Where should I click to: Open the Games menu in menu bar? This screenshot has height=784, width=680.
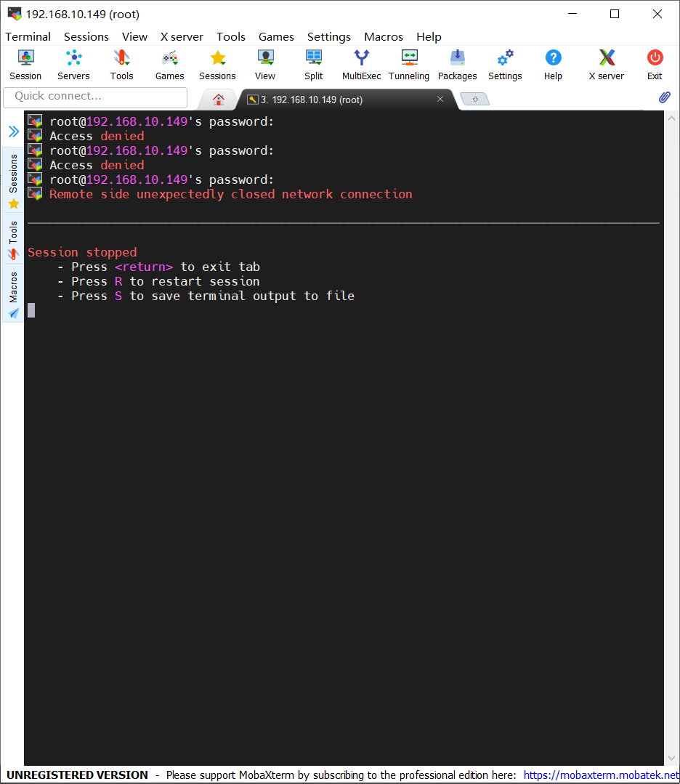pos(276,36)
